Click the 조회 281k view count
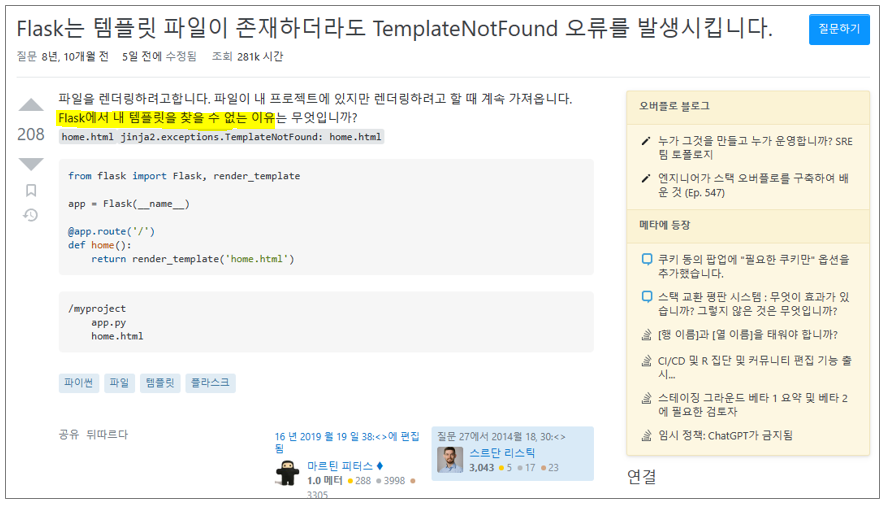Image resolution: width=883 pixels, height=505 pixels. click(247, 56)
